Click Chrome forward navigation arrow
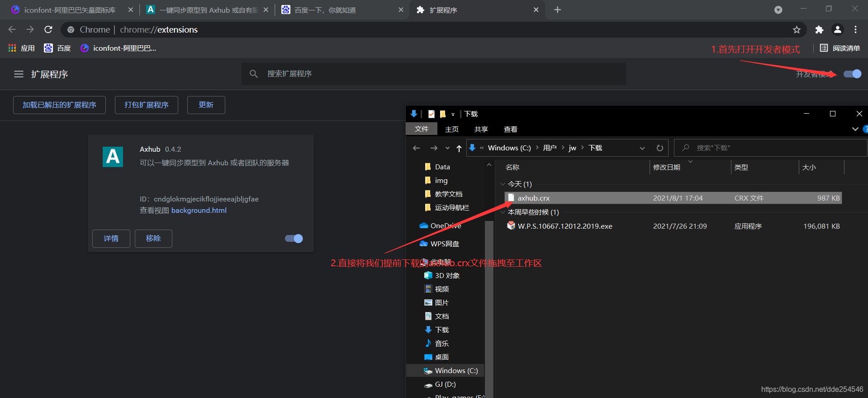This screenshot has height=398, width=868. (x=30, y=29)
